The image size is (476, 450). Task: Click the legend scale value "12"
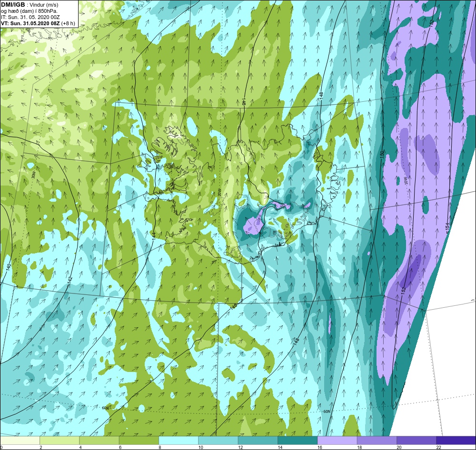tap(240, 447)
